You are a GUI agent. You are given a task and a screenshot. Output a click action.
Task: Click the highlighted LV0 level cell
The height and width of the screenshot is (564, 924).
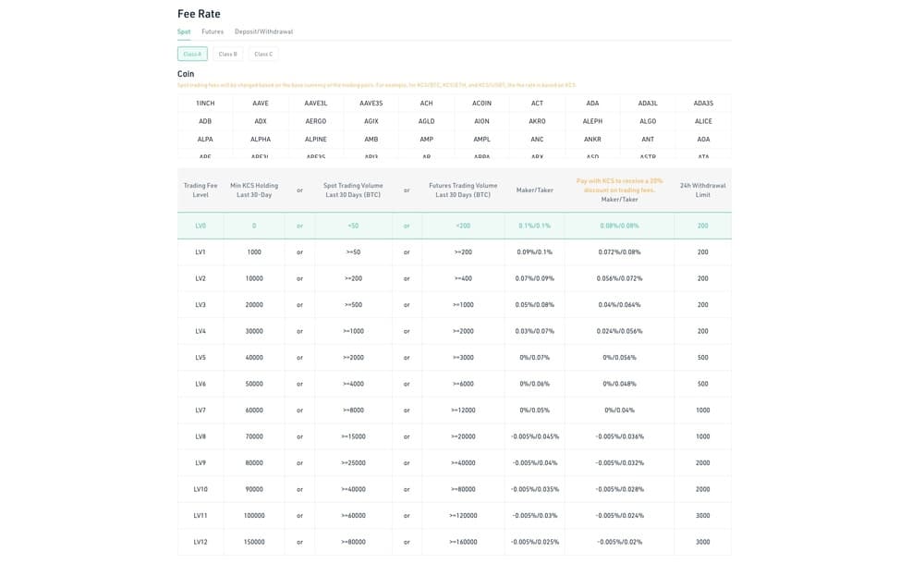[201, 226]
